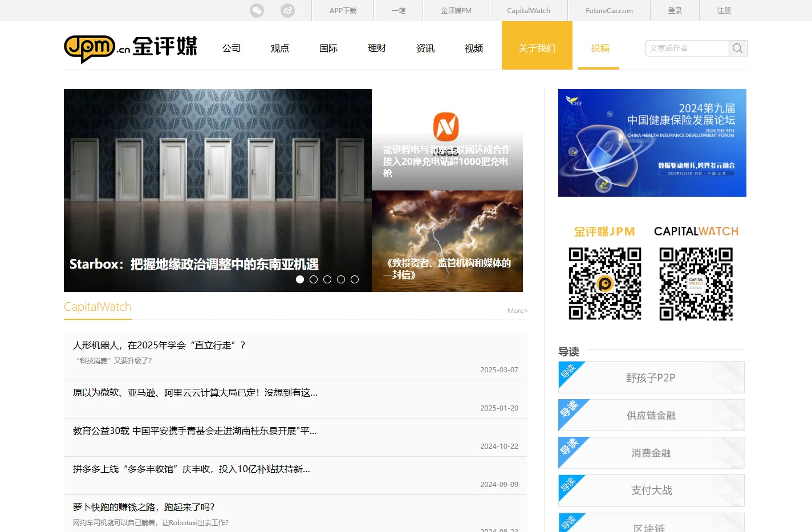Select first carousel dot indicator
Screen dimensions: 812x532
[300, 279]
